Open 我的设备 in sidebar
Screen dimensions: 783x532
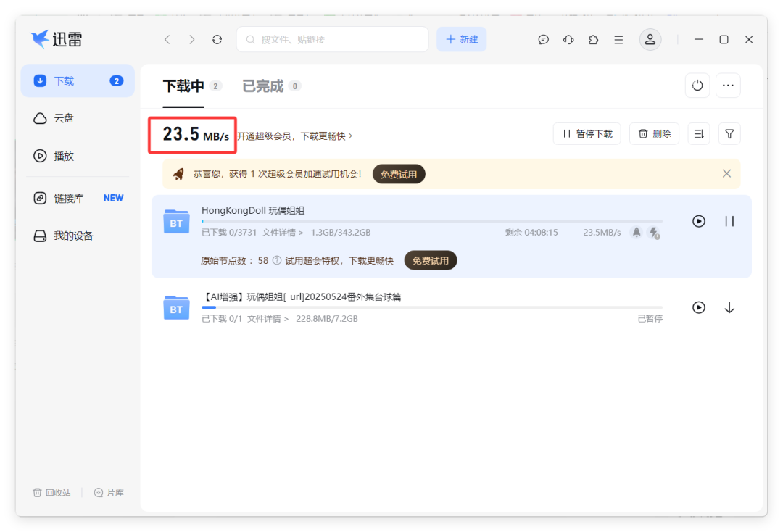[78, 236]
